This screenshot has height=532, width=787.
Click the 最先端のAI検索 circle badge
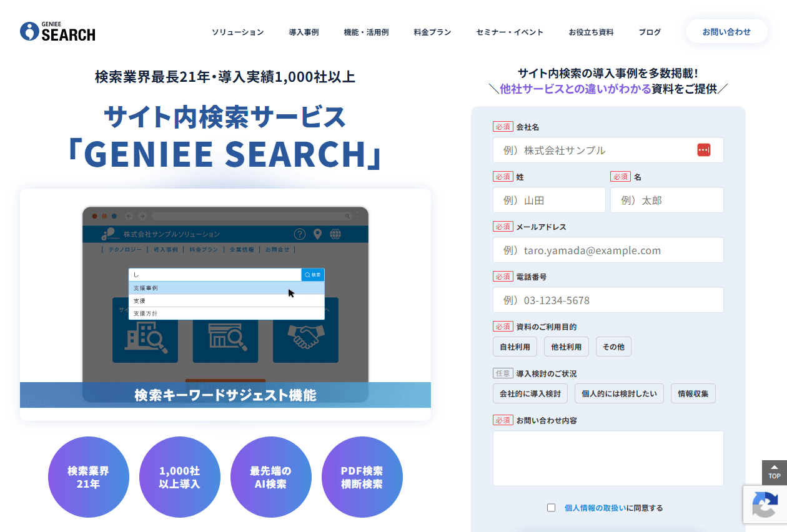(x=271, y=477)
